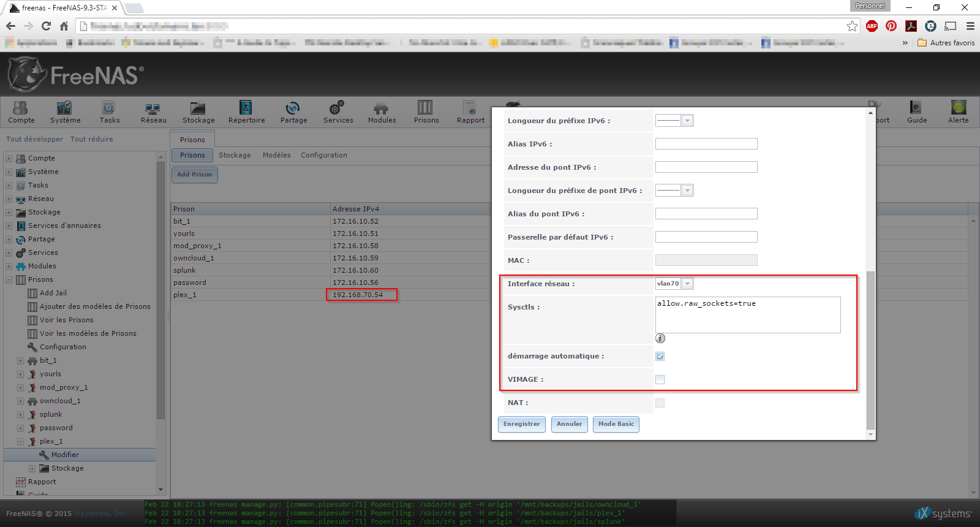Screen dimensions: 980x527
Task: Open Longueur du préfixe IPv6 dropdown
Action: (674, 121)
